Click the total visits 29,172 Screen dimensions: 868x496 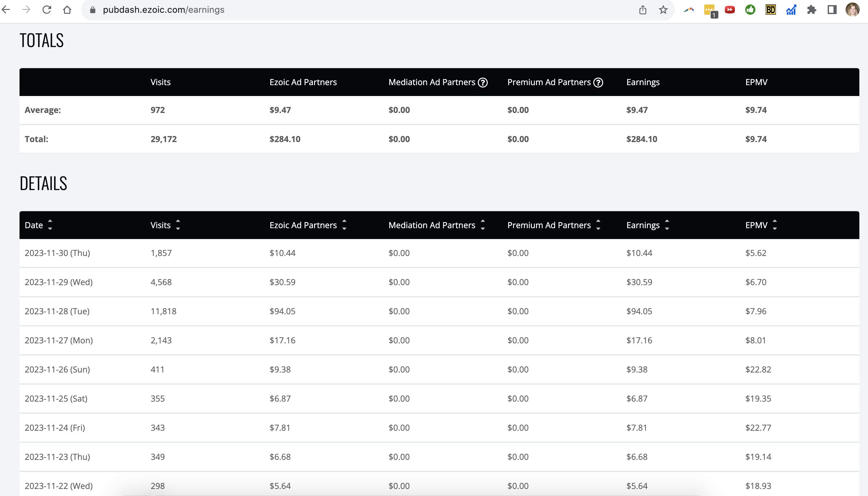[163, 139]
